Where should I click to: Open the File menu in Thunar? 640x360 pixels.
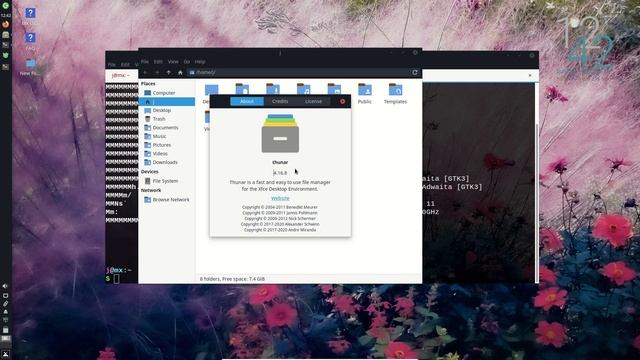click(144, 62)
